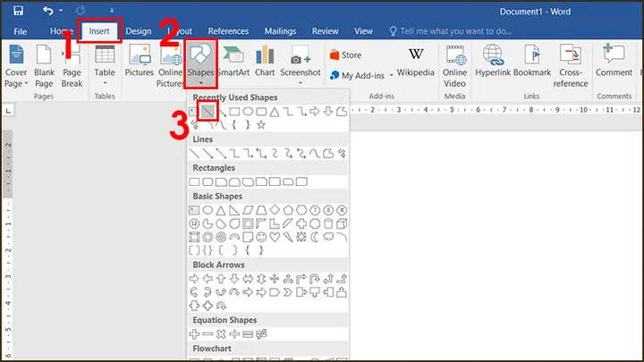
Task: Select Regular Pentagon in Basic Shapes
Action: point(288,211)
